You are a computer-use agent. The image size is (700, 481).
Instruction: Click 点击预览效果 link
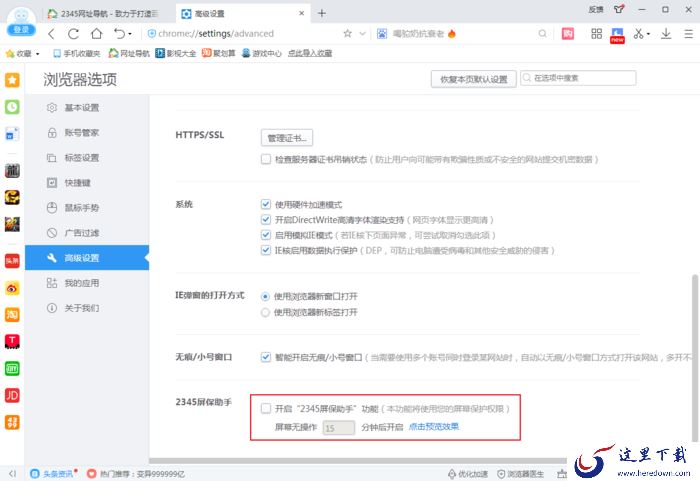[434, 427]
